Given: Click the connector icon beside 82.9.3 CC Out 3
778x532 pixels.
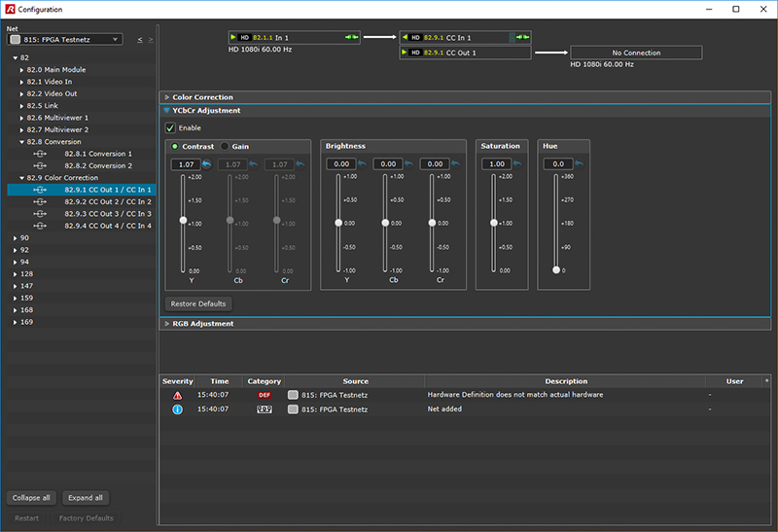Looking at the screenshot, I should click(40, 214).
